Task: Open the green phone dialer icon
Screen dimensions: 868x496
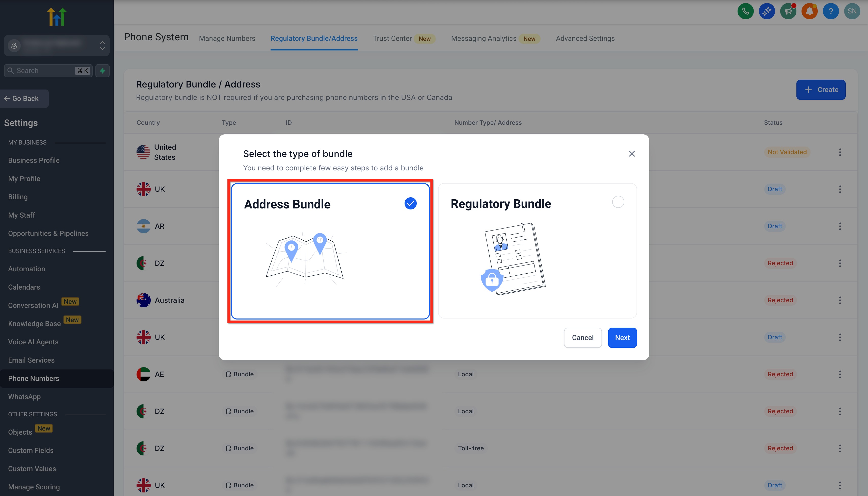Action: pyautogui.click(x=745, y=11)
